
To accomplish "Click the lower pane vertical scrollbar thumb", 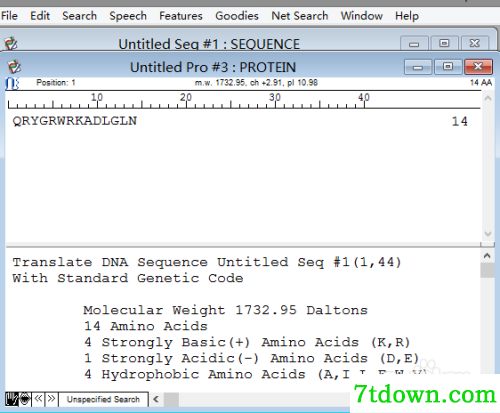I will coord(487,270).
